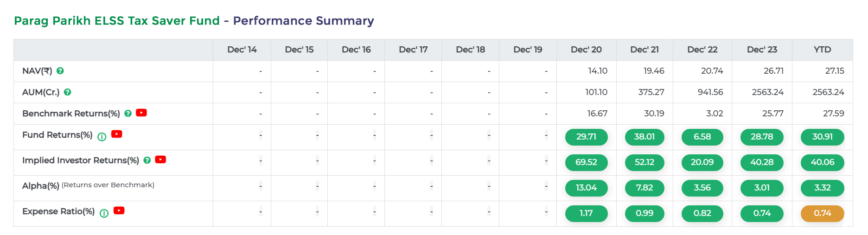Open Implied Investor Returns YouTube icon
Image resolution: width=868 pixels, height=235 pixels.
coord(160,159)
